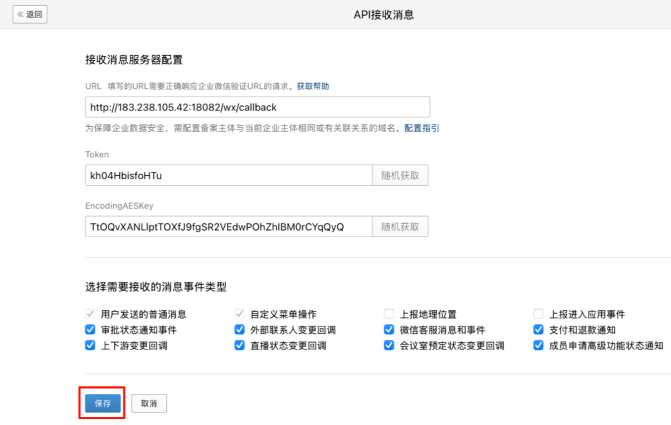671x425 pixels.
Task: Uncheck 外部联系人变更回调 checkbox
Action: (240, 329)
